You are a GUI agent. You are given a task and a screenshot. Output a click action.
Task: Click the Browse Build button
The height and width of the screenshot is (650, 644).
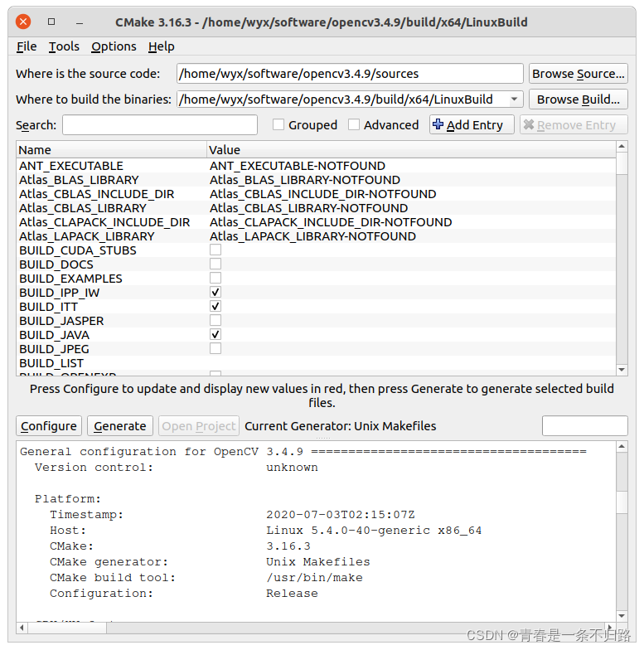(x=578, y=99)
